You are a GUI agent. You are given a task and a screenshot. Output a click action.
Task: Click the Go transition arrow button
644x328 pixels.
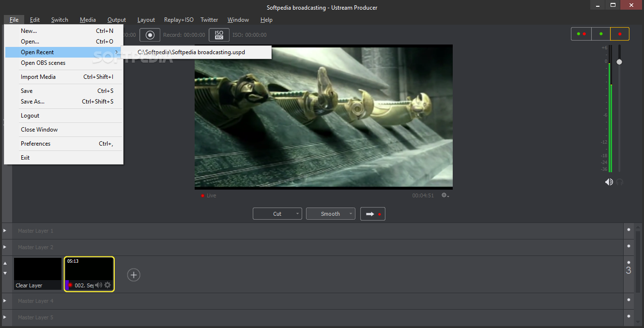click(x=373, y=214)
